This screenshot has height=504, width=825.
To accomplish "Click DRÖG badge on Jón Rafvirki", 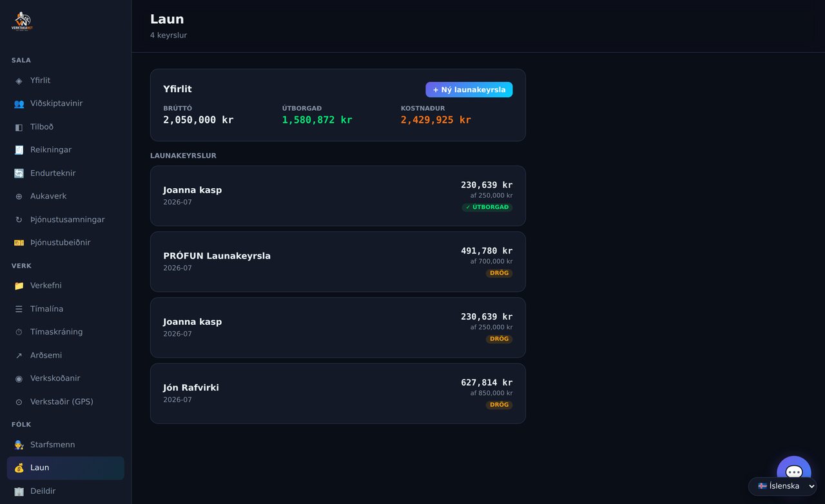I will (x=500, y=405).
